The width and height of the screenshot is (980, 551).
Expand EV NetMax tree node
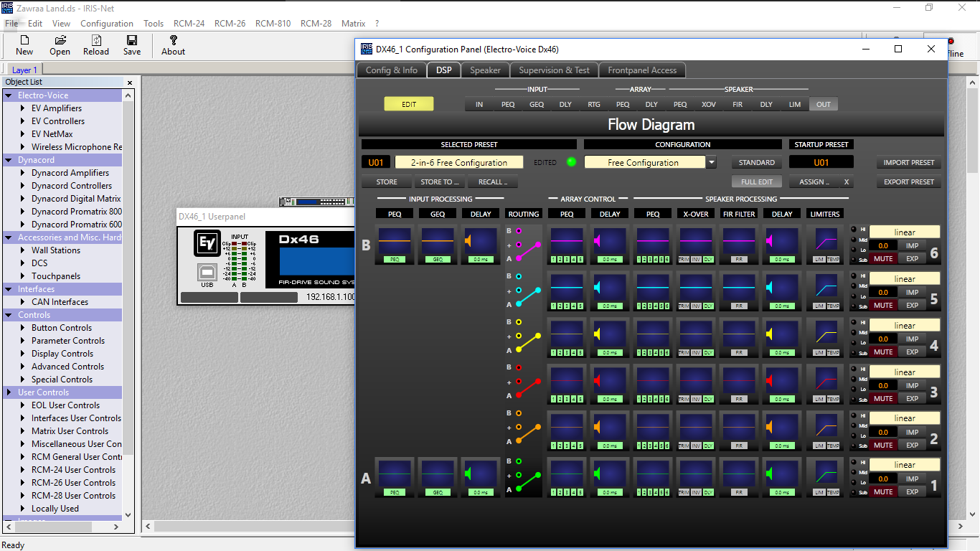tap(23, 134)
